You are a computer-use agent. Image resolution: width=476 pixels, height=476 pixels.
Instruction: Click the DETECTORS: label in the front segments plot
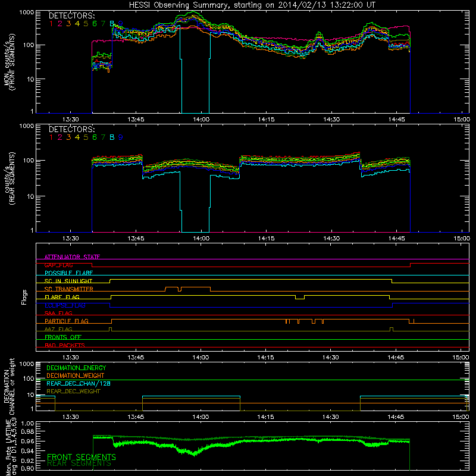point(71,16)
